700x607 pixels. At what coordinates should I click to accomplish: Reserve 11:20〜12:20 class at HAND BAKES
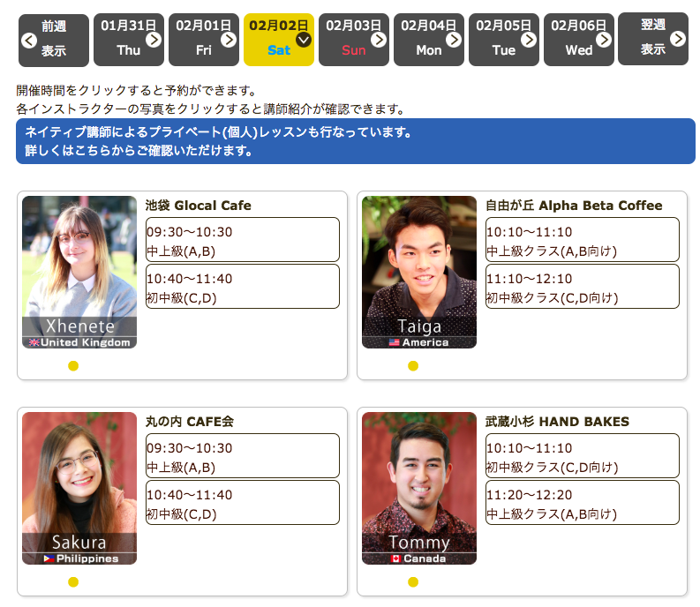tap(582, 503)
